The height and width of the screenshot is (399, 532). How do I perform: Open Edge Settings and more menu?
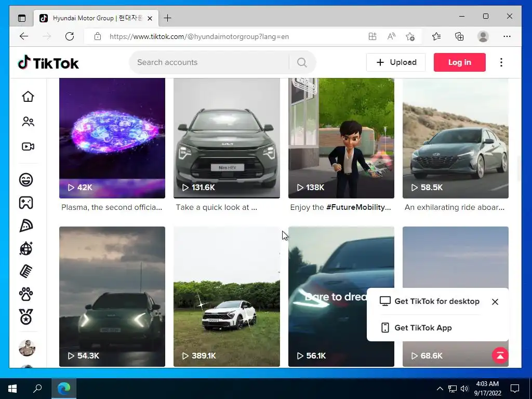[x=507, y=36]
